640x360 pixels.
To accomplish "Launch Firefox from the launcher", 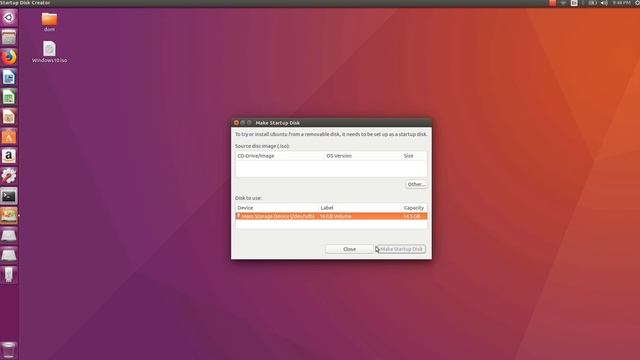I will tap(9, 57).
